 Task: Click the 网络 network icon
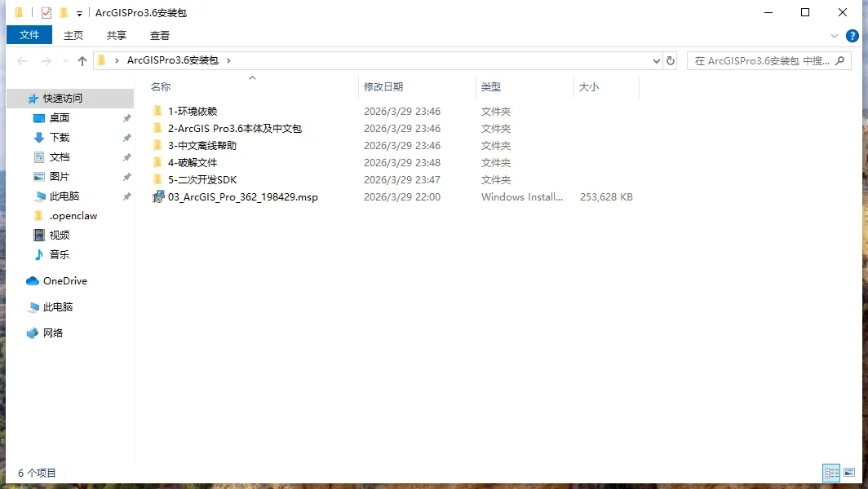click(33, 333)
